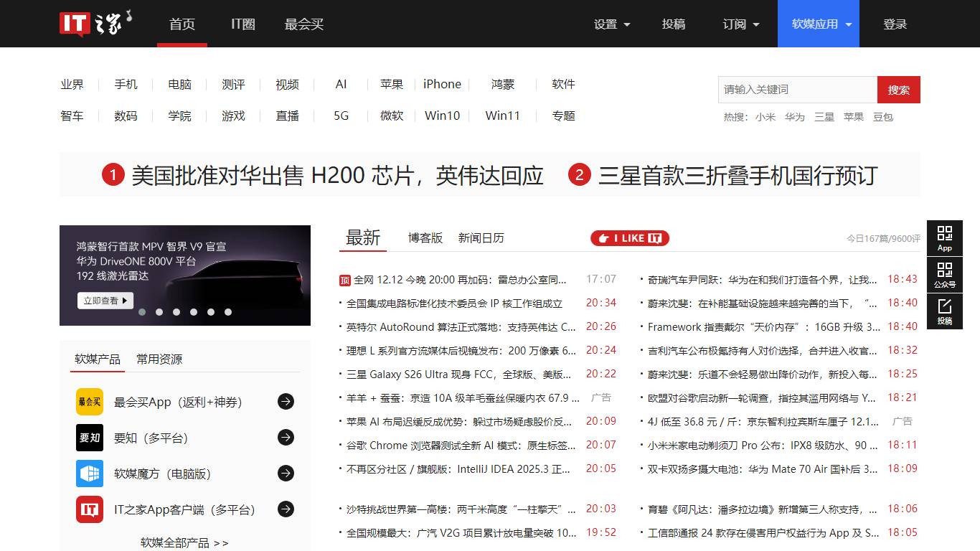Click the 软媒魔方 blue cube icon
Screen dimensions: 980x551
click(x=90, y=474)
